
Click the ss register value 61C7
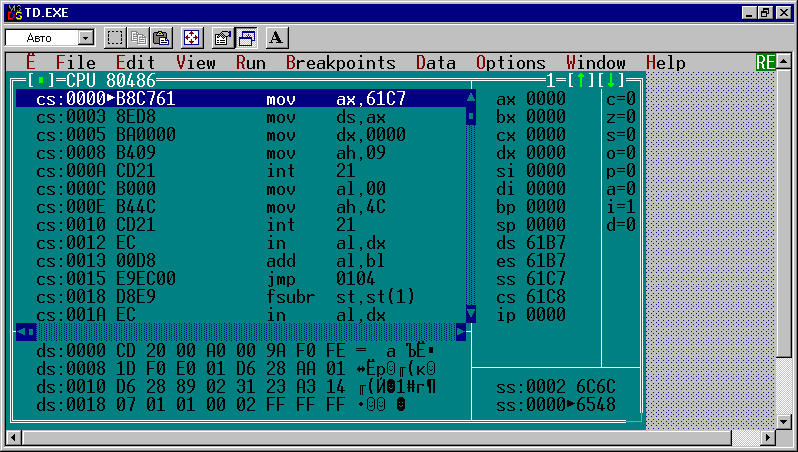[x=546, y=279]
